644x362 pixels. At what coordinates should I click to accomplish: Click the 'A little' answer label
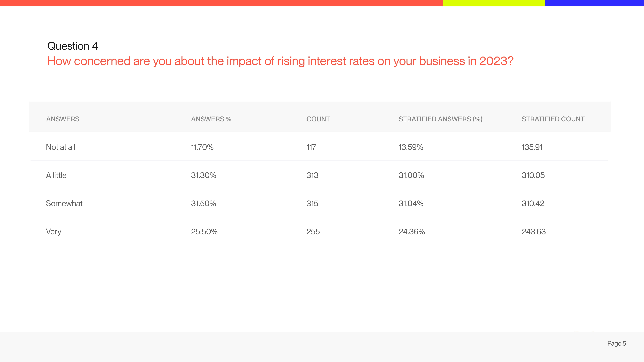click(x=56, y=175)
